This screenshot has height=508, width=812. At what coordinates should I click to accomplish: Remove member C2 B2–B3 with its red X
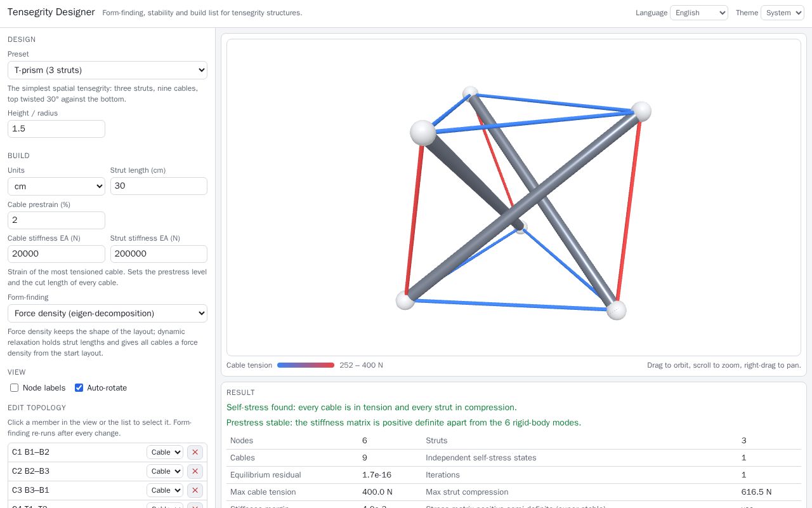point(195,471)
